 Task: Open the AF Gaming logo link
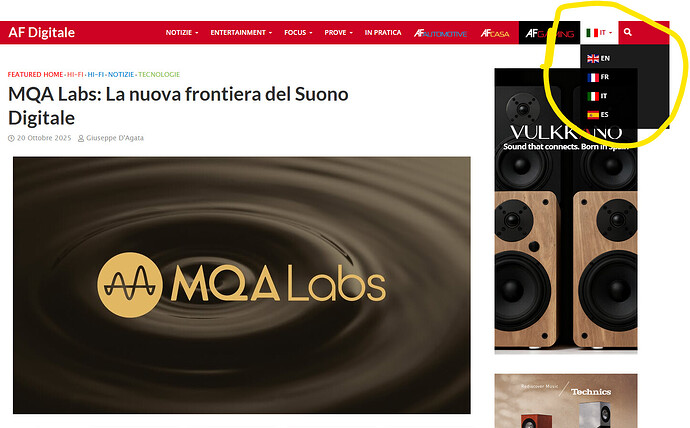pos(550,33)
